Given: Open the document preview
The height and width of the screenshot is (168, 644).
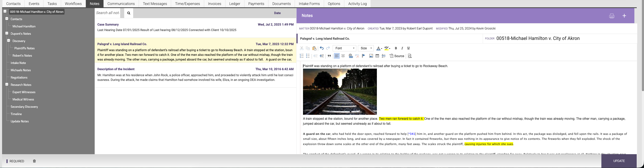Looking at the screenshot, I should [x=410, y=56].
